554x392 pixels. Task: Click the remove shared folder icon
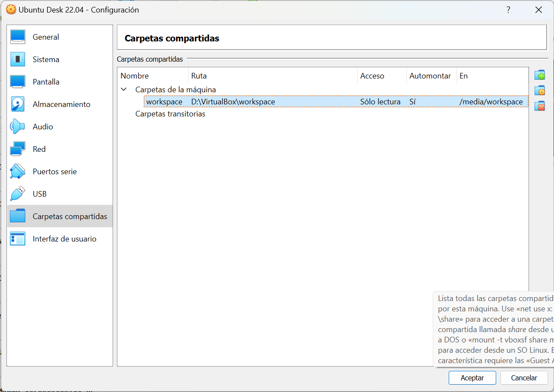[x=540, y=106]
